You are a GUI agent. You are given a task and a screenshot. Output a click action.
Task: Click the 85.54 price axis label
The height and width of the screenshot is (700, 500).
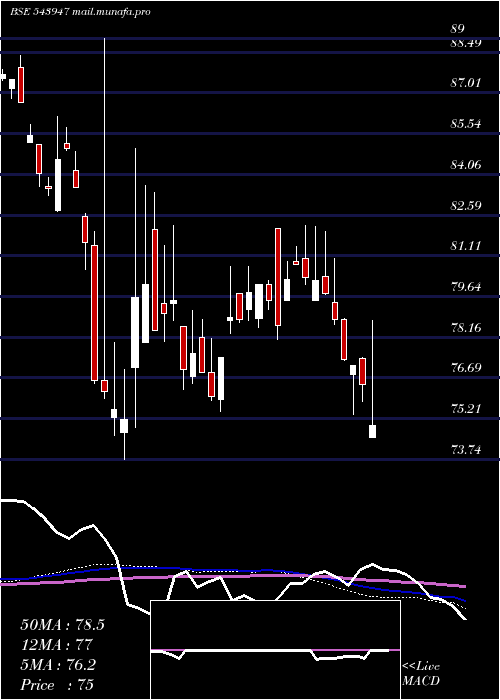466,124
